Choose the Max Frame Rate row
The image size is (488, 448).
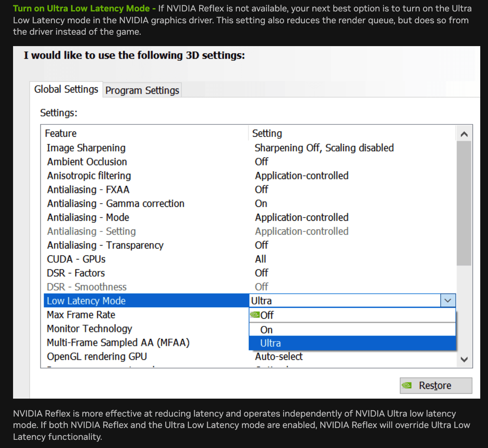pyautogui.click(x=81, y=315)
